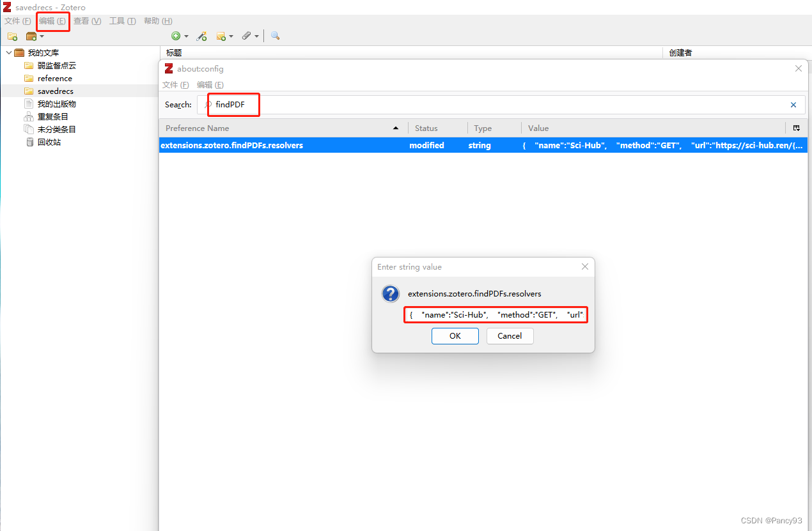
Task: Click the 我的出版物 document icon
Action: click(x=29, y=104)
